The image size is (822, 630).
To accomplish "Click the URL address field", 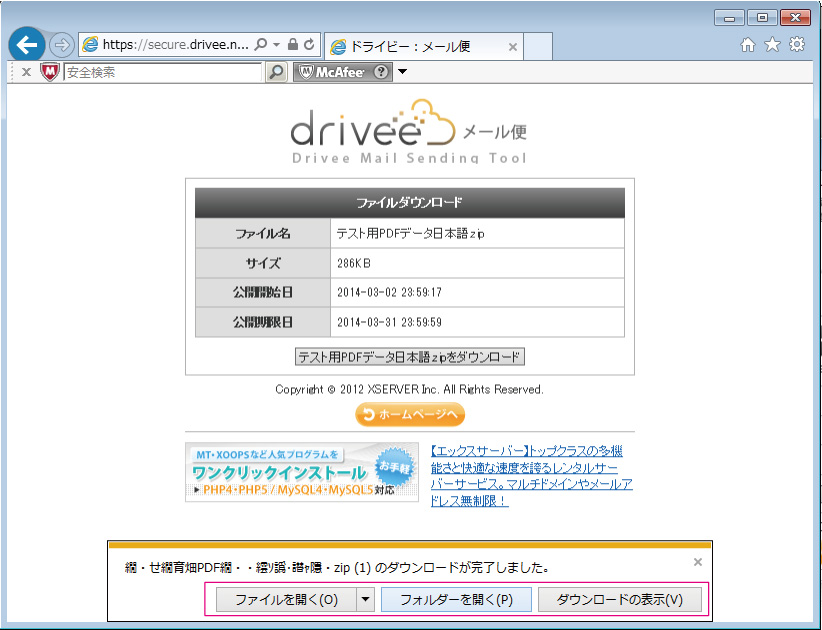I will tap(176, 45).
